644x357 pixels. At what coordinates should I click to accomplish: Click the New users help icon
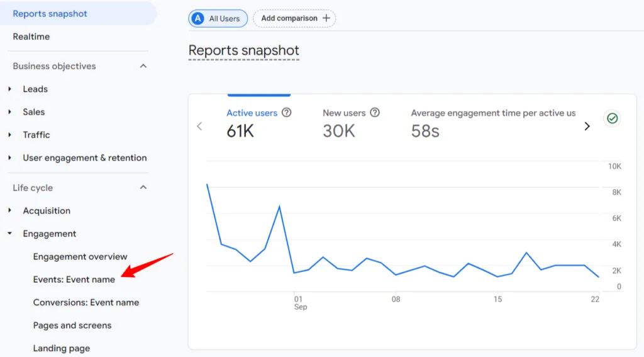pyautogui.click(x=375, y=113)
